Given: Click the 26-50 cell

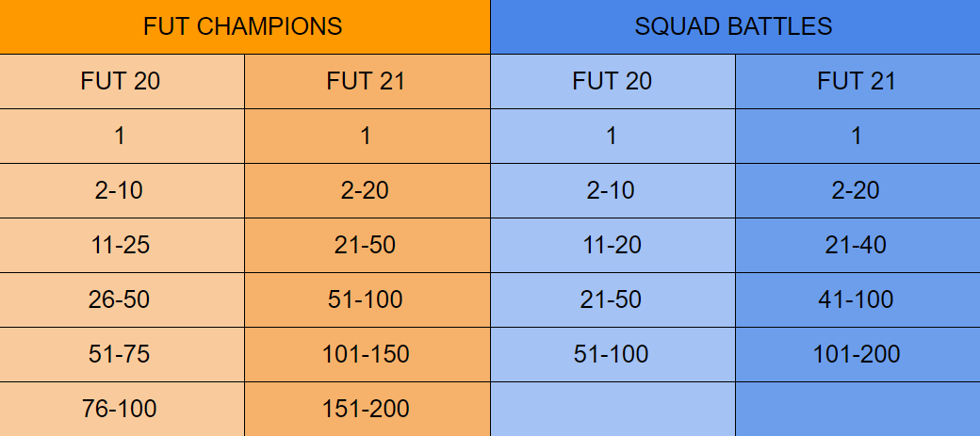Looking at the screenshot, I should pyautogui.click(x=122, y=299).
